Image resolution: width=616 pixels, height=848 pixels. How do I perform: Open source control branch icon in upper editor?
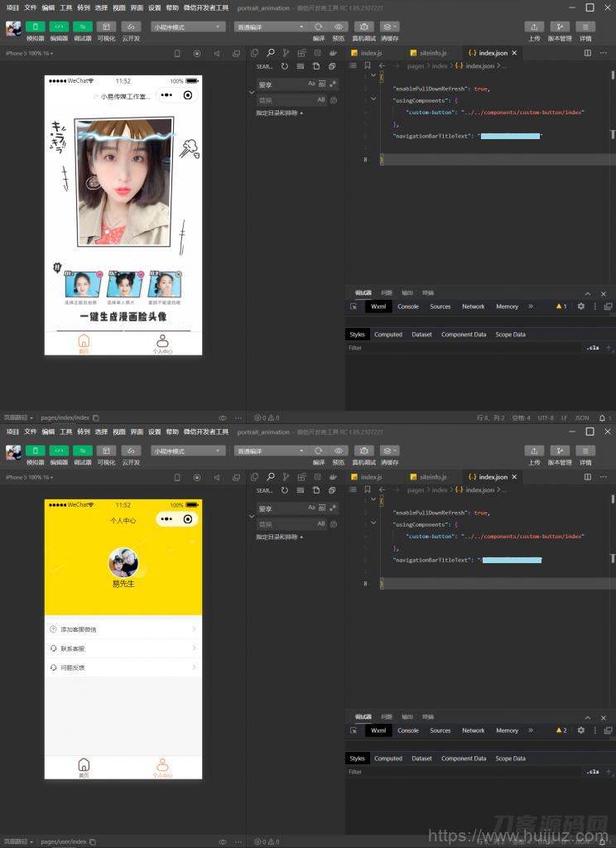click(286, 52)
